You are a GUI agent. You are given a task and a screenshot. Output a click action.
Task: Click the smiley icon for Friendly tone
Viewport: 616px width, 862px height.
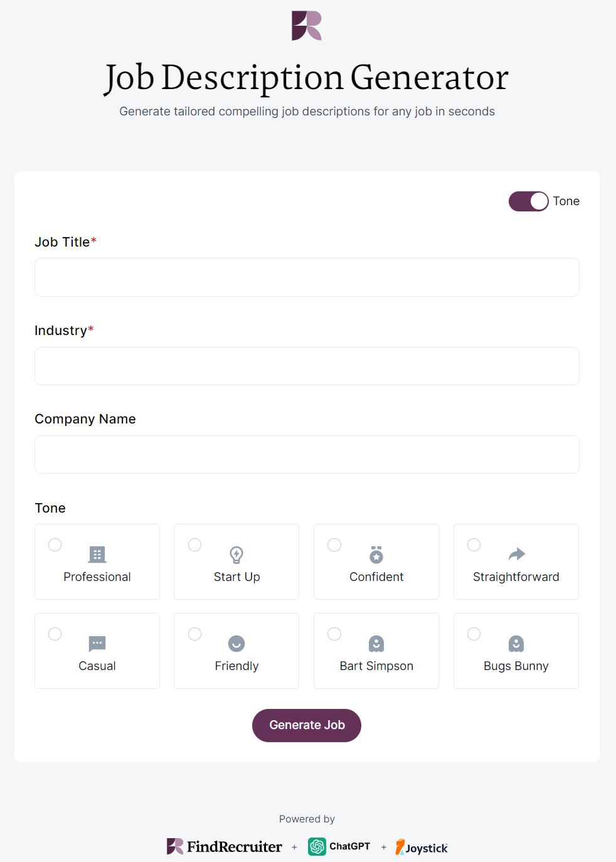click(236, 644)
